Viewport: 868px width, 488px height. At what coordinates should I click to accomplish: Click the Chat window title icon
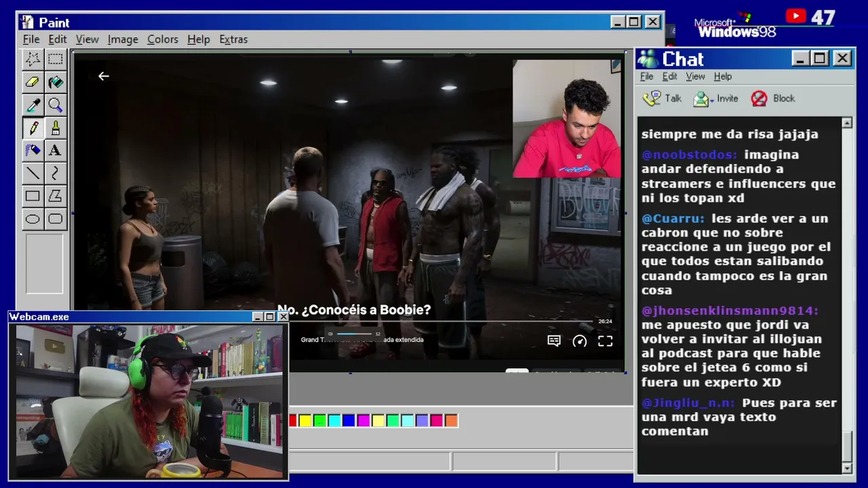coord(648,59)
